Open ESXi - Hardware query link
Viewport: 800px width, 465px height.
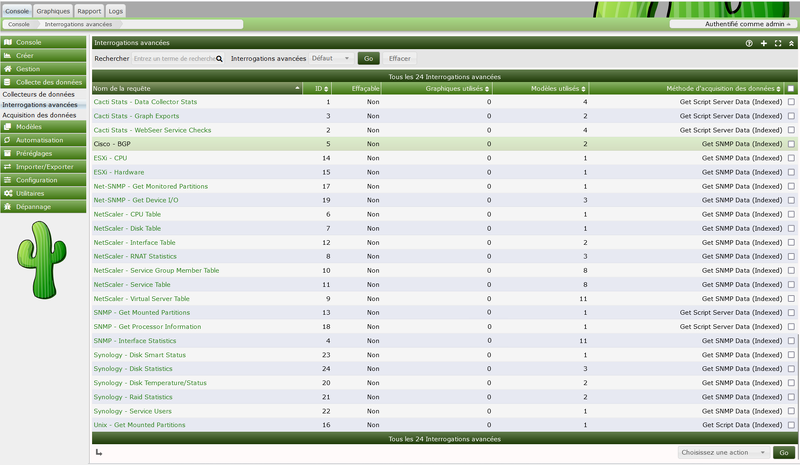[118, 172]
